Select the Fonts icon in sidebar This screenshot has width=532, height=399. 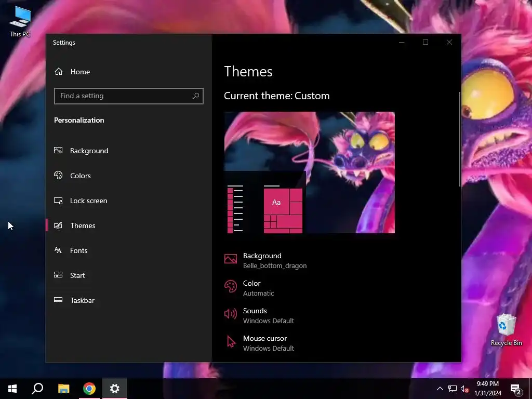tap(58, 250)
